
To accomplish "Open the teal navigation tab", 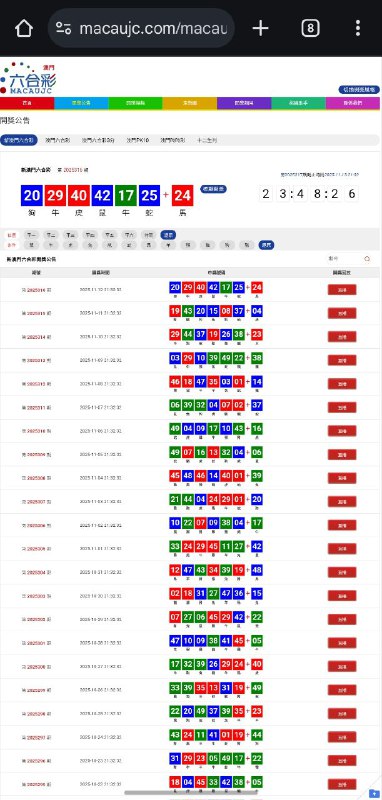I will point(298,103).
